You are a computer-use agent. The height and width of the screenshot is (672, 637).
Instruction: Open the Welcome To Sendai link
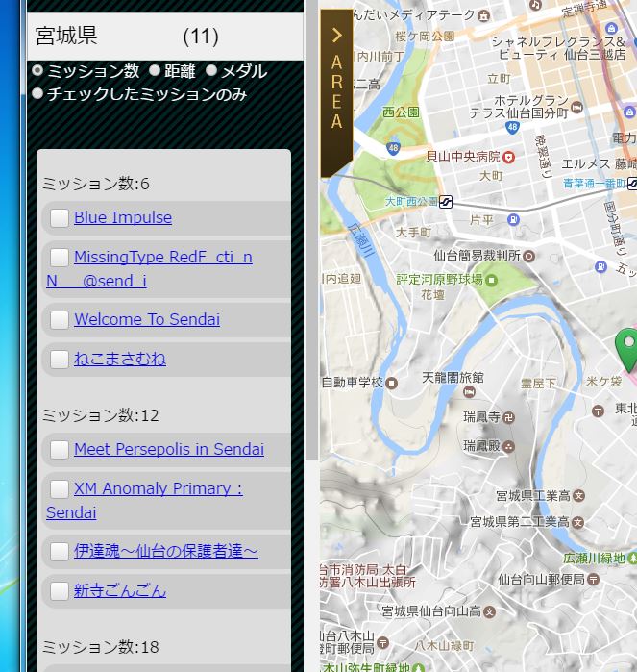coord(147,320)
